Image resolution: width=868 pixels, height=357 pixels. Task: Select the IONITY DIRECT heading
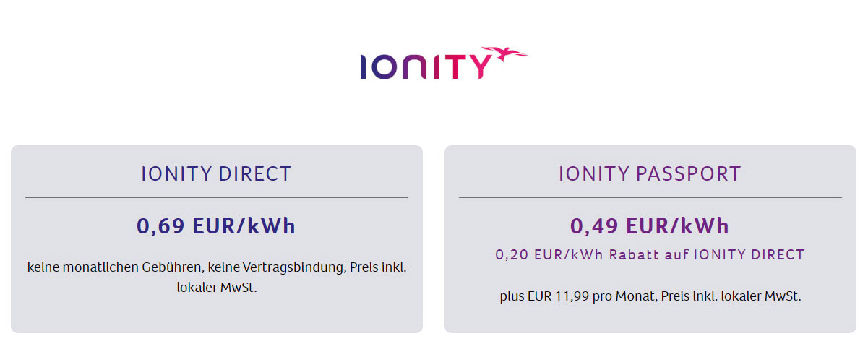point(216,173)
